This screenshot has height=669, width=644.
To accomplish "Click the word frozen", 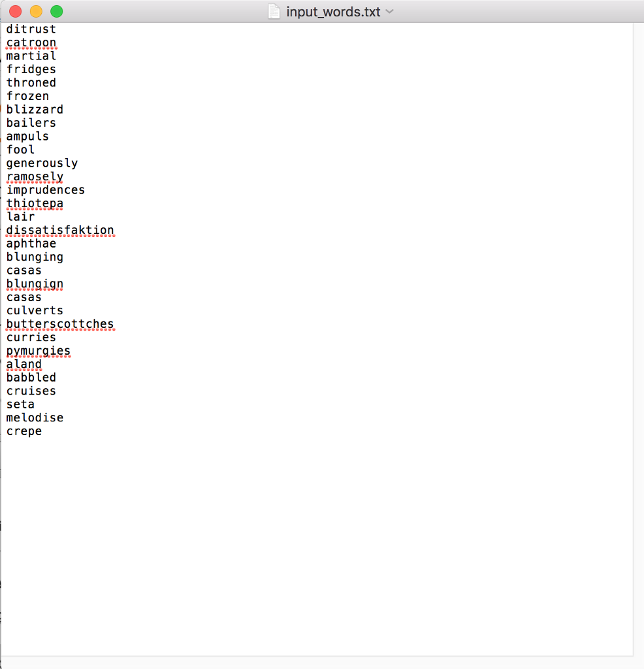I will 27,96.
